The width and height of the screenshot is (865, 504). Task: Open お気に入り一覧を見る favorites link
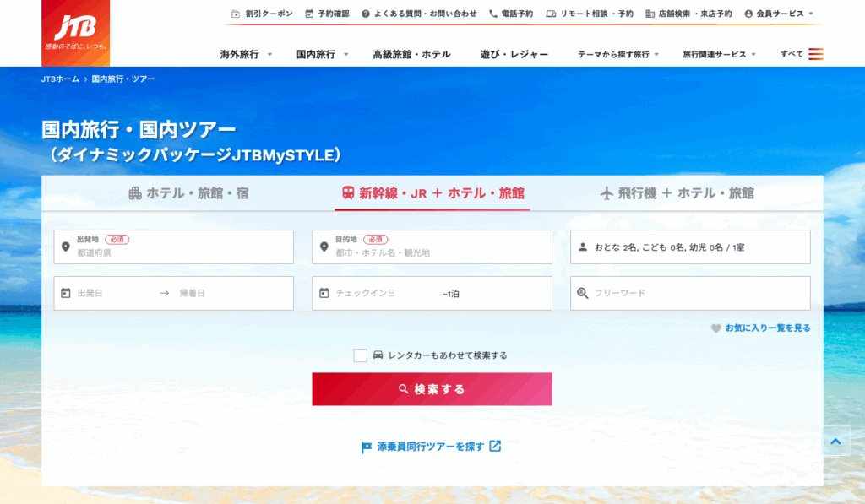tap(767, 328)
